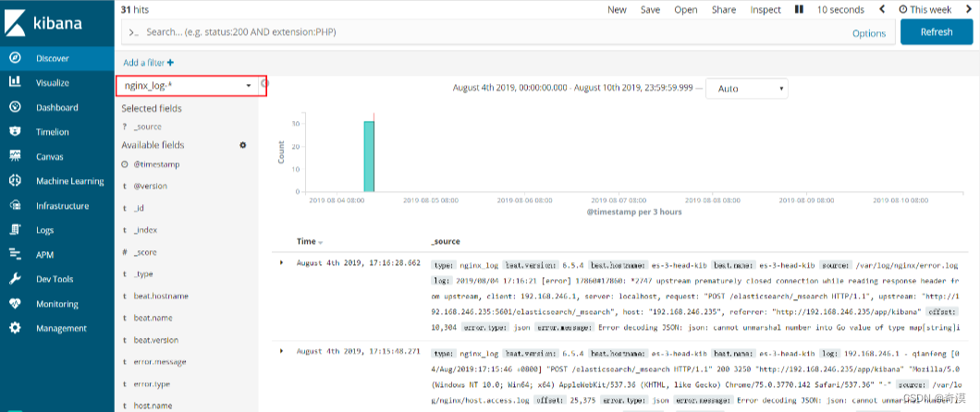Image resolution: width=980 pixels, height=412 pixels.
Task: Click the _score number type icon
Action: click(125, 252)
